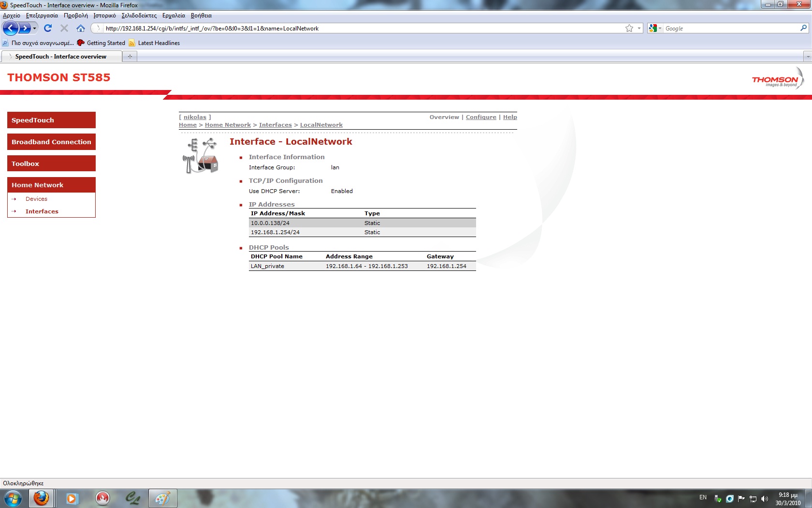812x508 pixels.
Task: Click the green script taskbar application icon
Action: pyautogui.click(x=132, y=498)
